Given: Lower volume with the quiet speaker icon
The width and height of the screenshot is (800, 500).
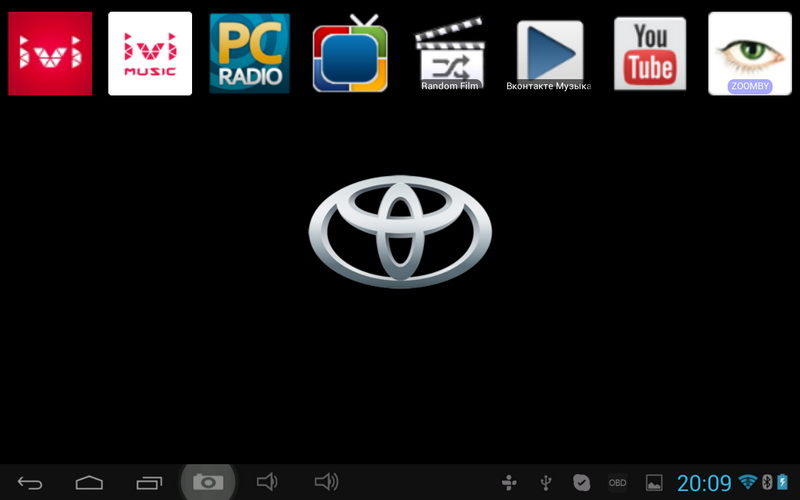Looking at the screenshot, I should [267, 482].
